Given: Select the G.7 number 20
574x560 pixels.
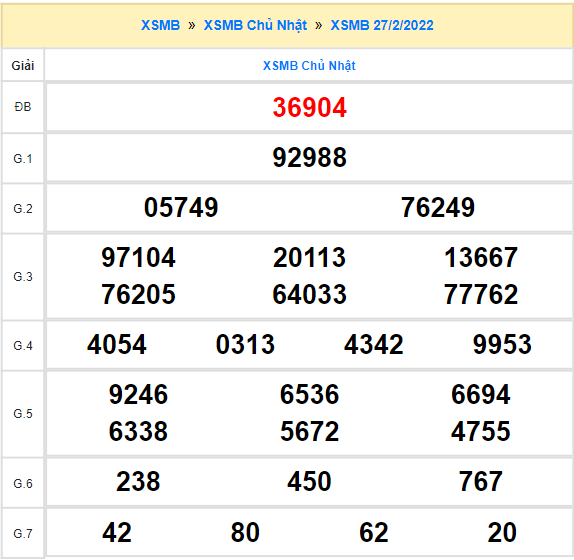Looking at the screenshot, I should (502, 532).
